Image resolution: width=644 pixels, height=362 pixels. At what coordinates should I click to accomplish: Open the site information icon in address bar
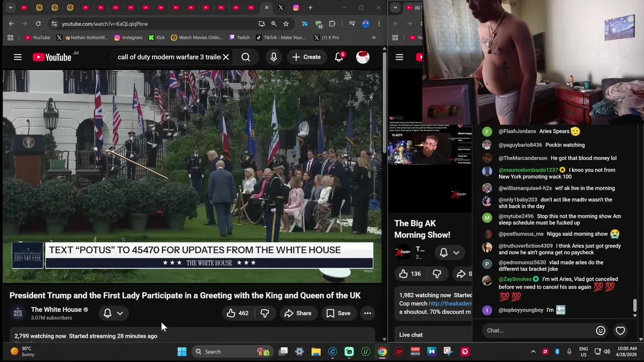(x=54, y=24)
